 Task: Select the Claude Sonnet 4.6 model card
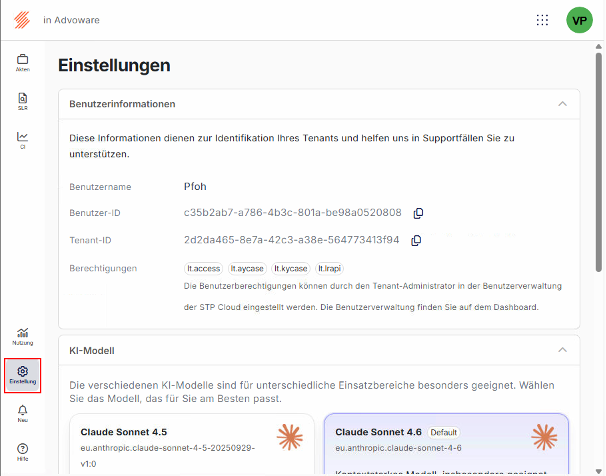[x=446, y=444]
